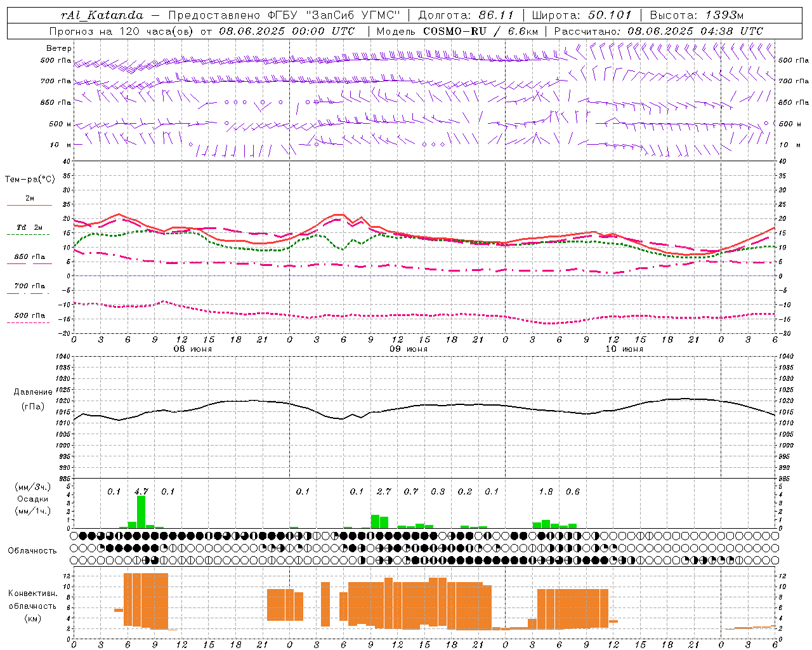Click the (мм/3ч.) precipitation unit label
This screenshot has width=812, height=650.
click(33, 487)
